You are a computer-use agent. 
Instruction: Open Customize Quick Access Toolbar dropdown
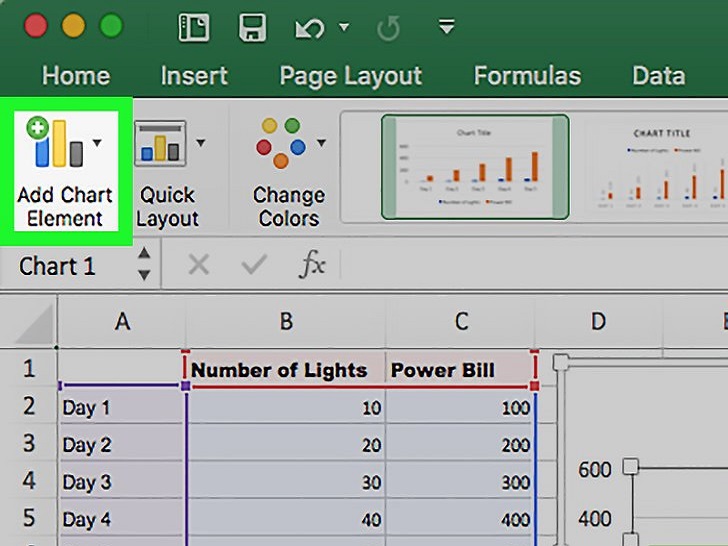pos(447,26)
